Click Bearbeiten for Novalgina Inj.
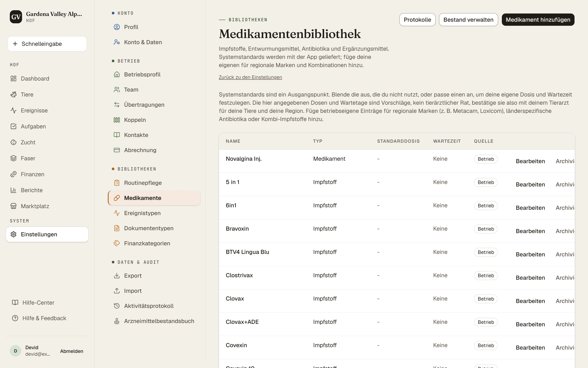Viewport: 588px width, 368px height. [530, 161]
